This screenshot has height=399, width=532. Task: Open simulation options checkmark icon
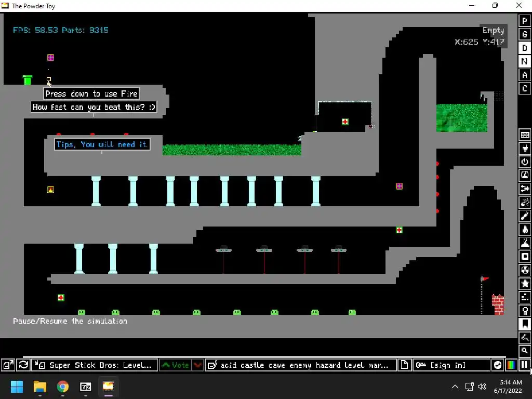497,365
